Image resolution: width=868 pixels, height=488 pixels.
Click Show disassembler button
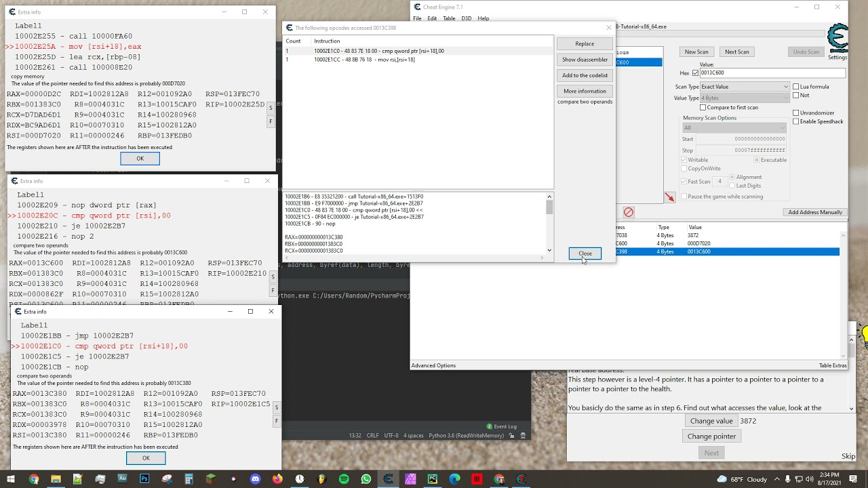point(585,60)
